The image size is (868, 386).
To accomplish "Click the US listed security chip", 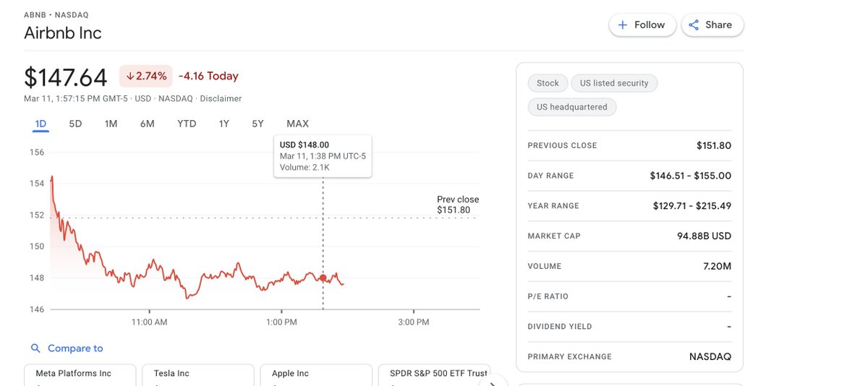I will (614, 83).
